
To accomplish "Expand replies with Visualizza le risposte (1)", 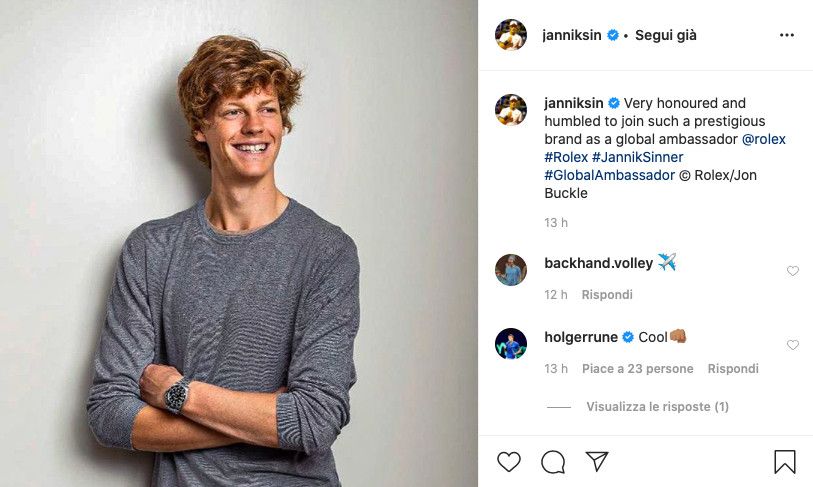I will 657,407.
